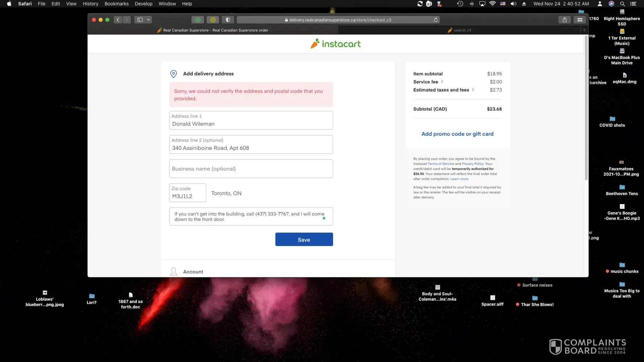This screenshot has width=644, height=362.
Task: Toggle the Safari sidebar button
Action: coord(140,20)
